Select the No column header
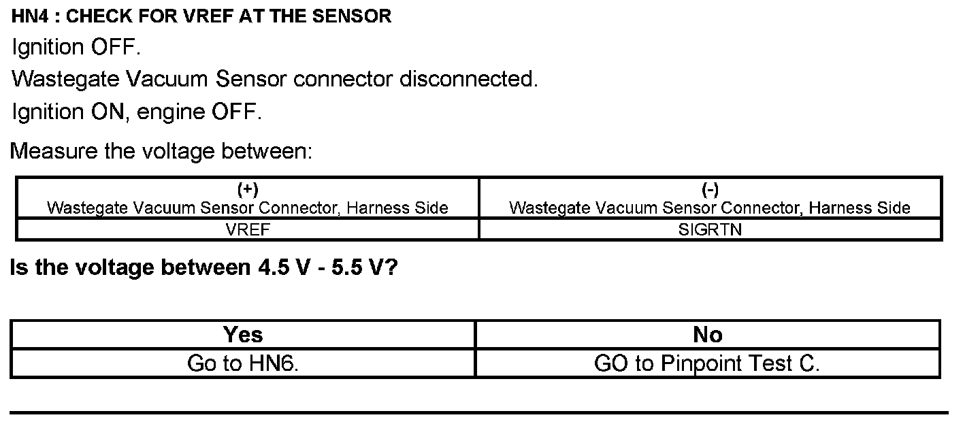This screenshot has height=426, width=980. pyautogui.click(x=707, y=334)
